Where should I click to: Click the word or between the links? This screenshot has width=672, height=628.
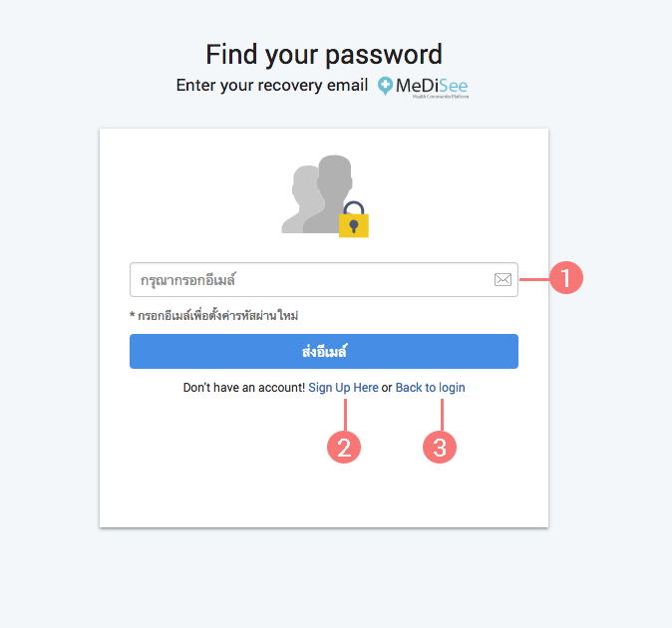387,388
